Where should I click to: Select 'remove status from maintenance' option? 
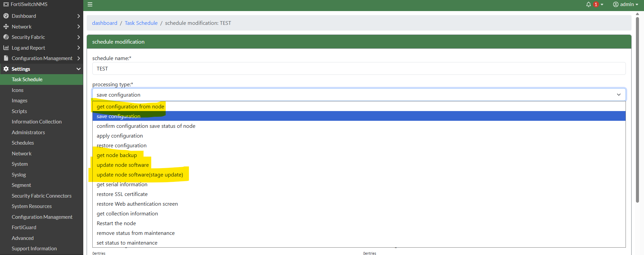359,233
